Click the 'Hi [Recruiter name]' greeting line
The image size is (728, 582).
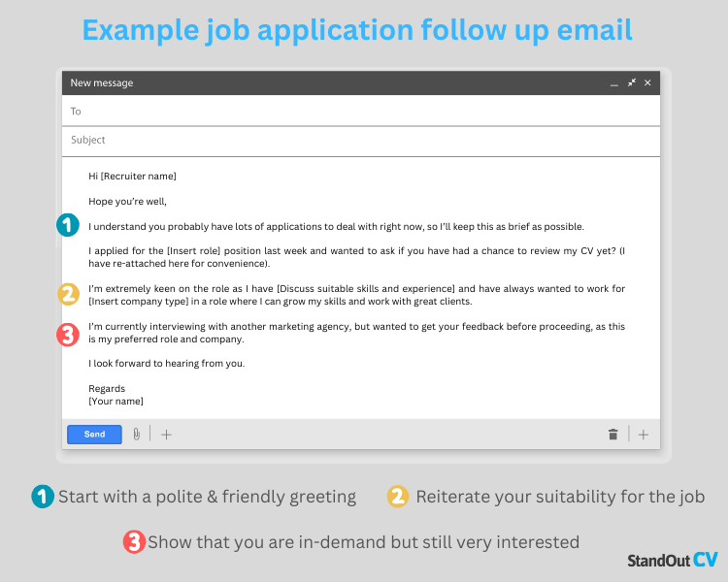click(132, 177)
